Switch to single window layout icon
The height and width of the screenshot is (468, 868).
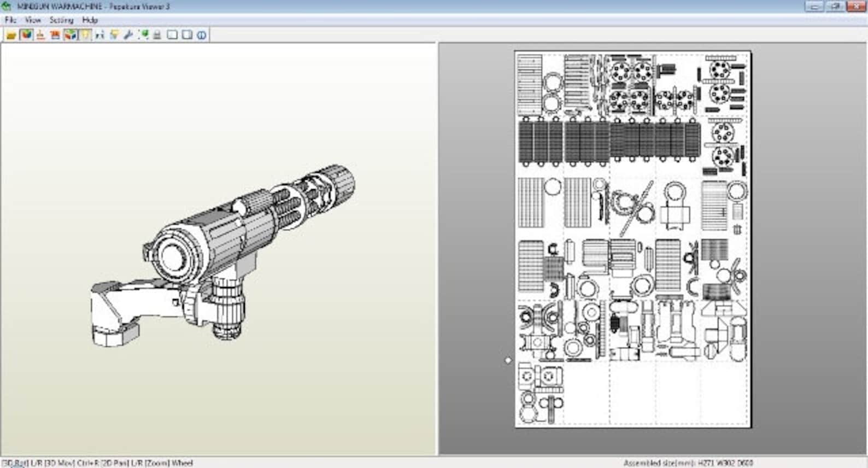click(172, 35)
